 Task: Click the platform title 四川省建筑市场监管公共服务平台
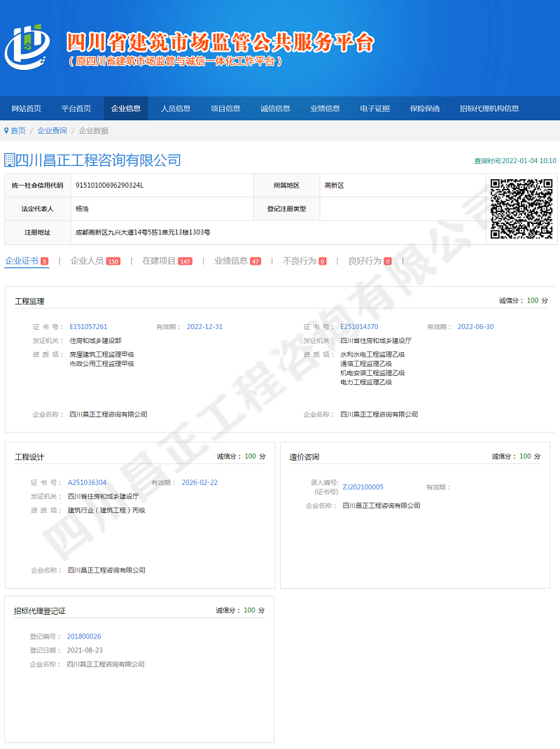point(220,42)
